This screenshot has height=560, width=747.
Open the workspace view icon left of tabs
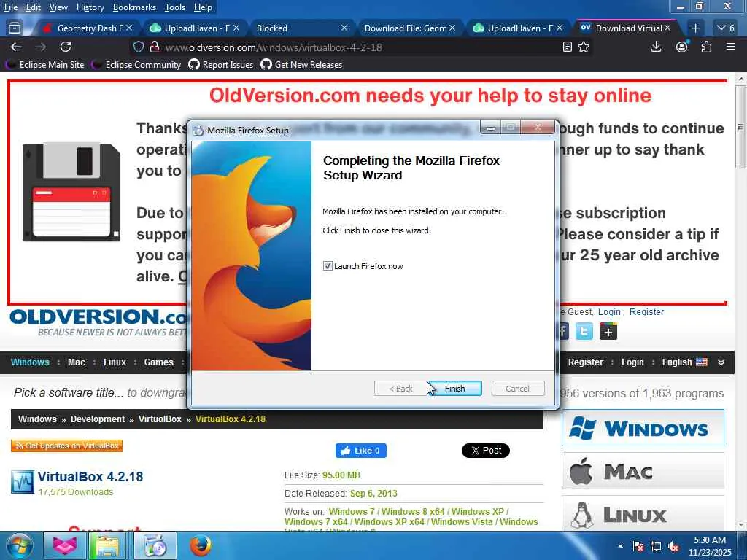[15, 28]
